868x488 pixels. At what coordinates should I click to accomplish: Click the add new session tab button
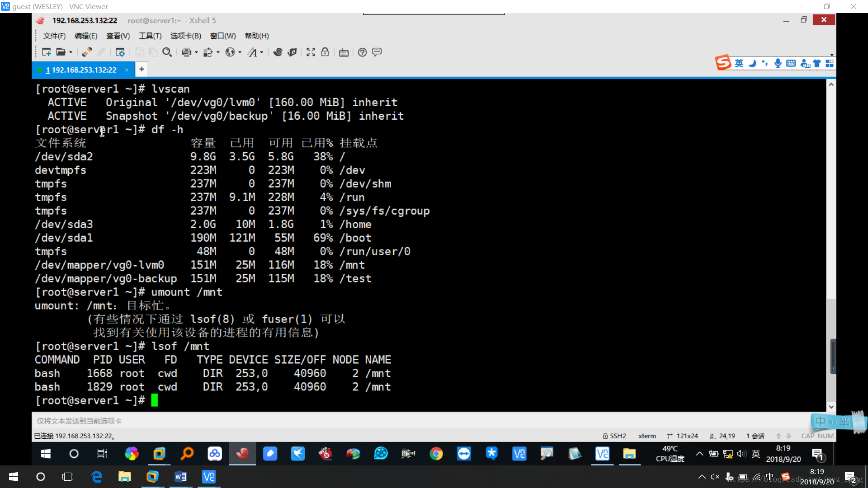point(142,70)
